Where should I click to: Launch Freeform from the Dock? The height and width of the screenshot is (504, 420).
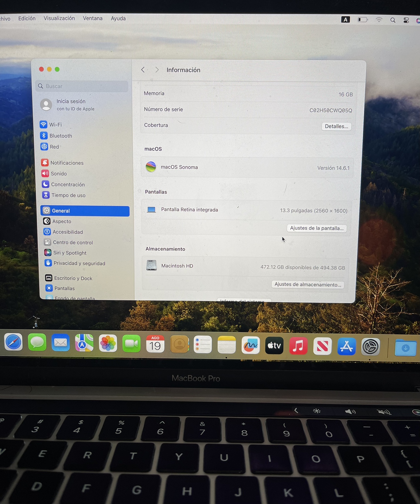[x=250, y=345]
